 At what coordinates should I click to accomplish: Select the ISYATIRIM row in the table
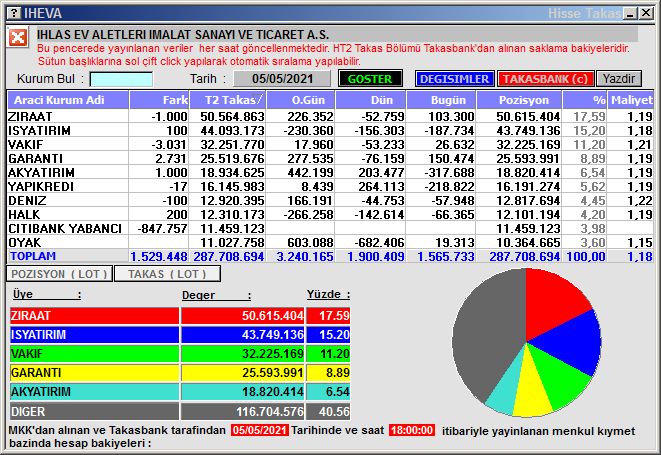330,130
